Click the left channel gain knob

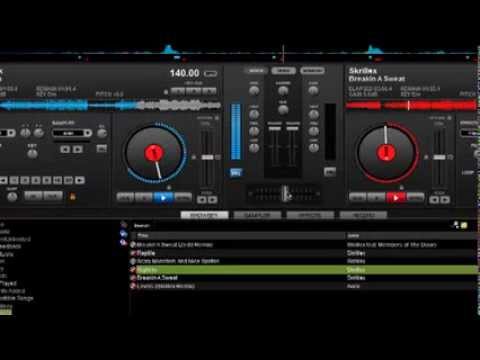[254, 91]
